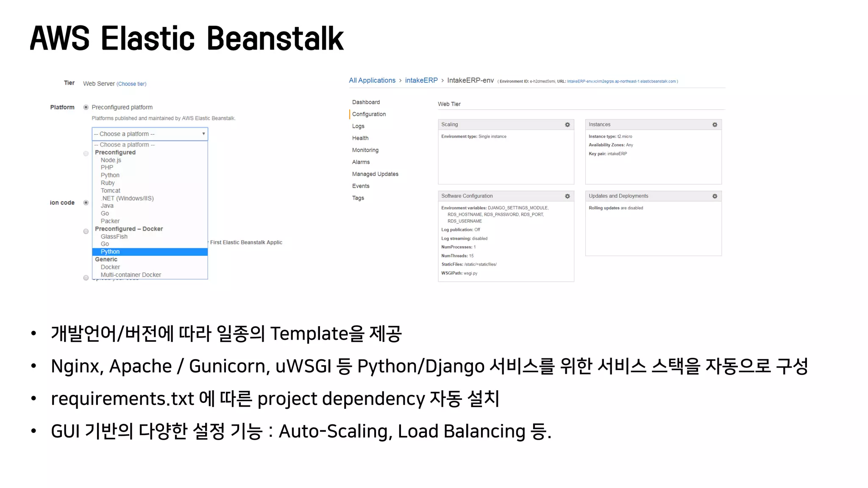Select the Preconfigured platform radio button
This screenshot has height=488, width=868.
pyautogui.click(x=86, y=107)
